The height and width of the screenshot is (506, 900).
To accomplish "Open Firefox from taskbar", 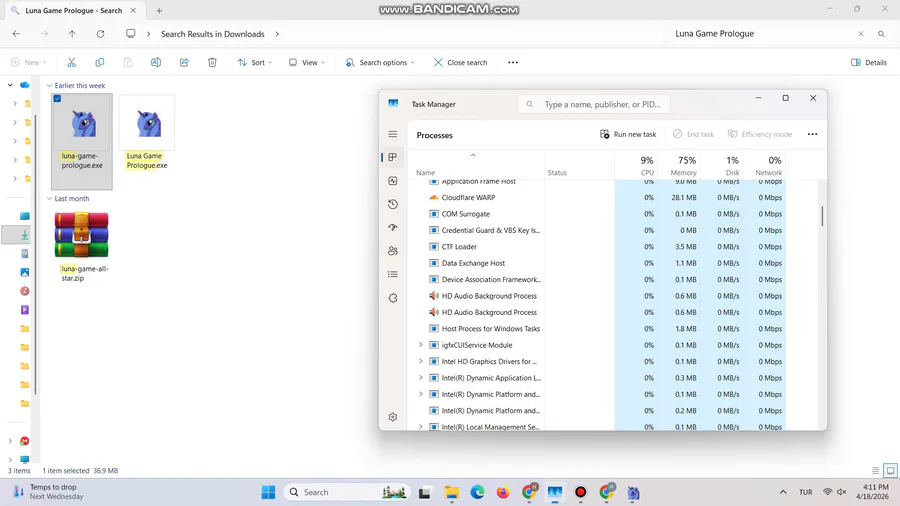I will click(503, 492).
